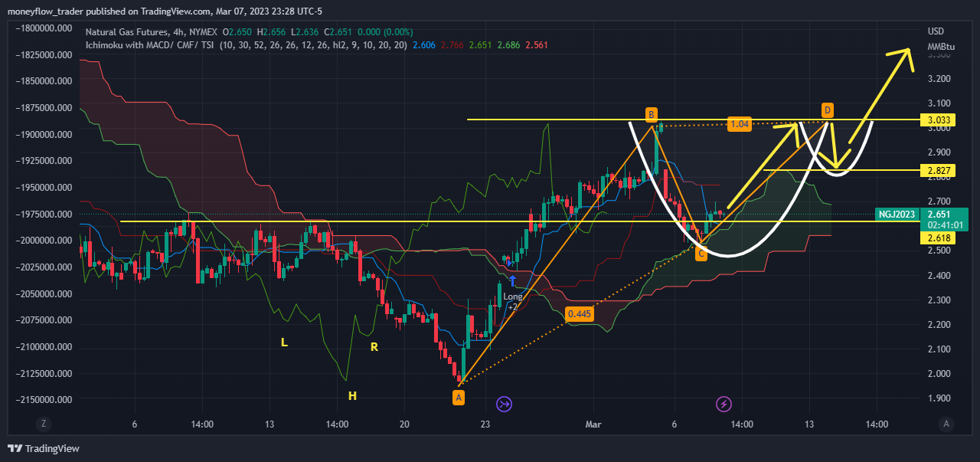Click the 2.827 yellow price label

pyautogui.click(x=939, y=170)
